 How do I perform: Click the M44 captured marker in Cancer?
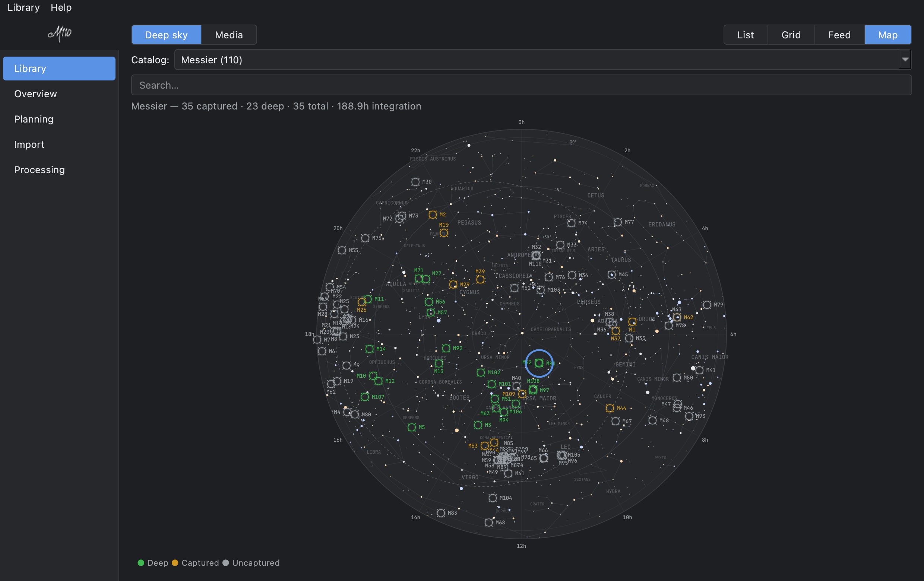[x=609, y=408]
